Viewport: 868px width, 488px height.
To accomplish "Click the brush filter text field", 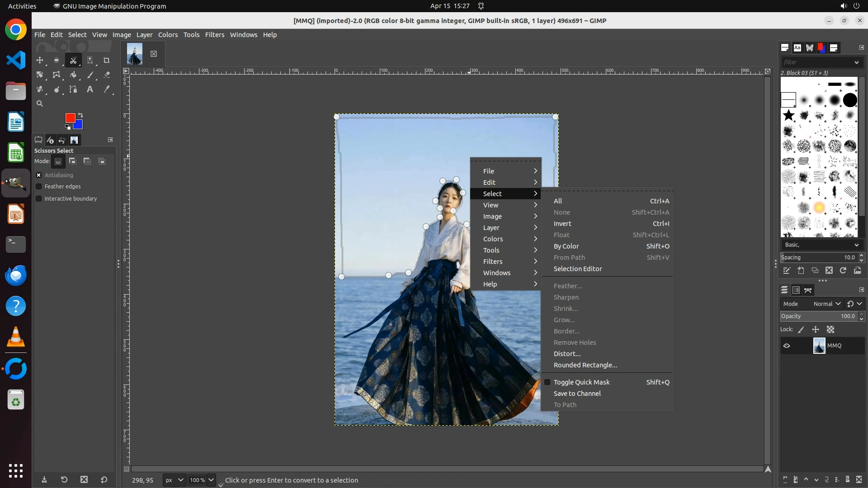I will pos(816,62).
